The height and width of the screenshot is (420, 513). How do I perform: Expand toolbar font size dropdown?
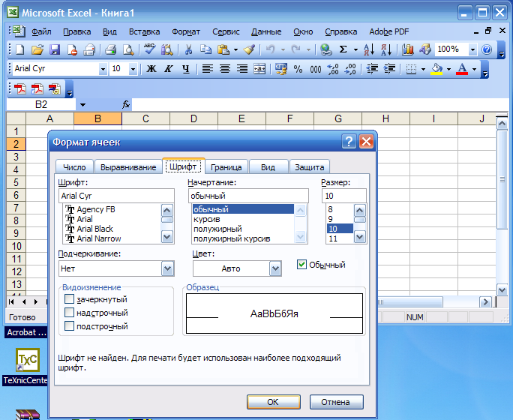point(133,69)
